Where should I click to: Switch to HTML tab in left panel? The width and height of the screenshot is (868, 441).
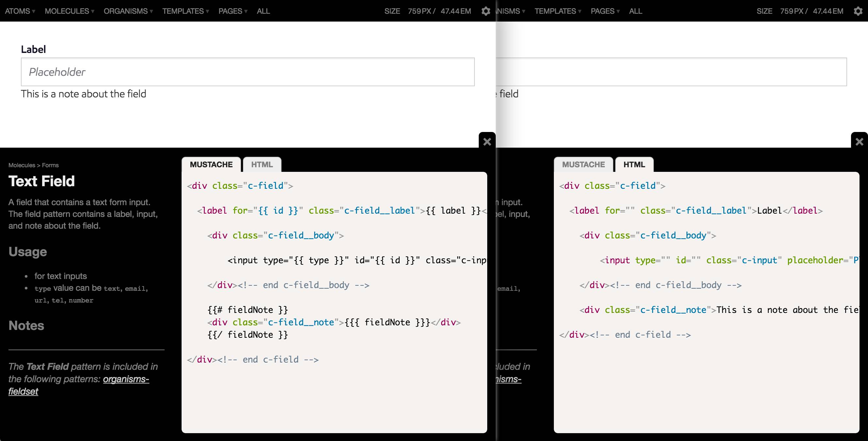262,165
